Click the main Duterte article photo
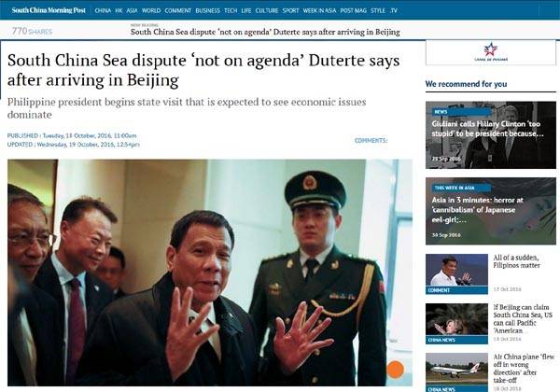Viewport: 560px width, 392px height. point(210,273)
